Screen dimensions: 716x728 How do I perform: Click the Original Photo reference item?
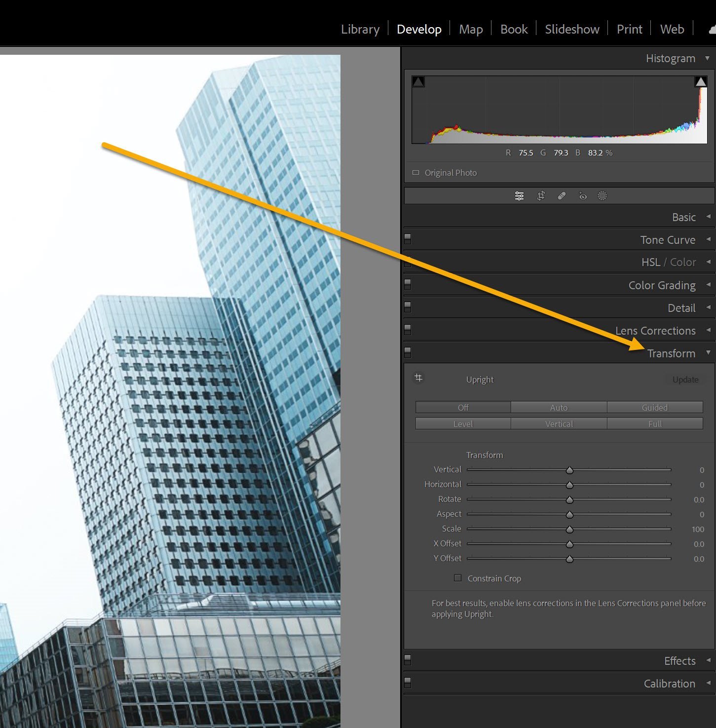(450, 173)
